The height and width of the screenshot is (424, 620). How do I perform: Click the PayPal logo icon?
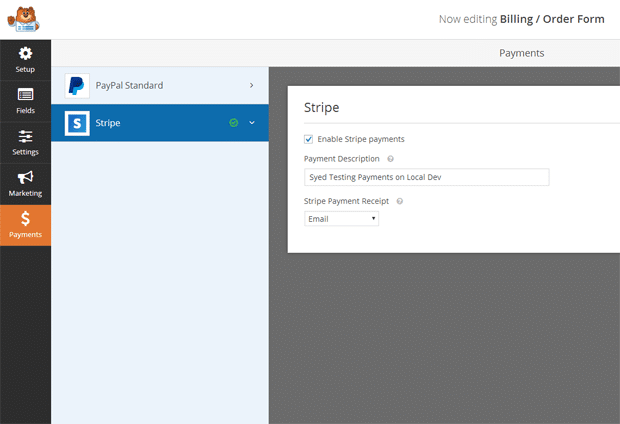pos(77,85)
